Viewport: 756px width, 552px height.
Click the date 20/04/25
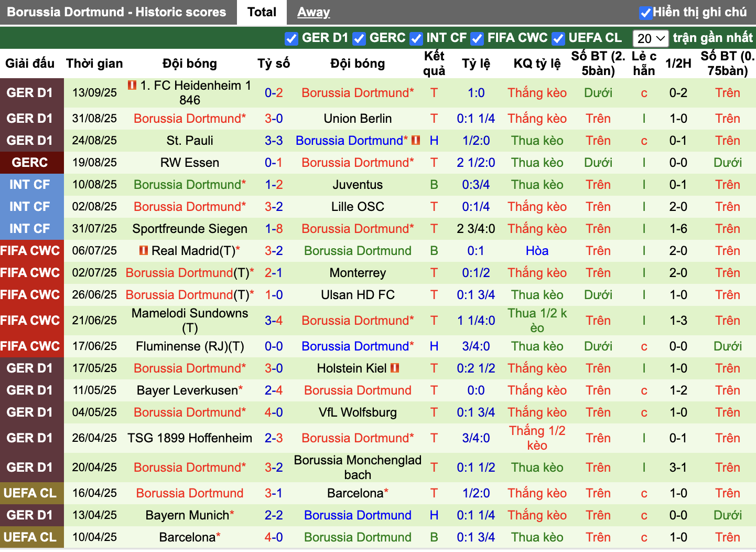[94, 468]
